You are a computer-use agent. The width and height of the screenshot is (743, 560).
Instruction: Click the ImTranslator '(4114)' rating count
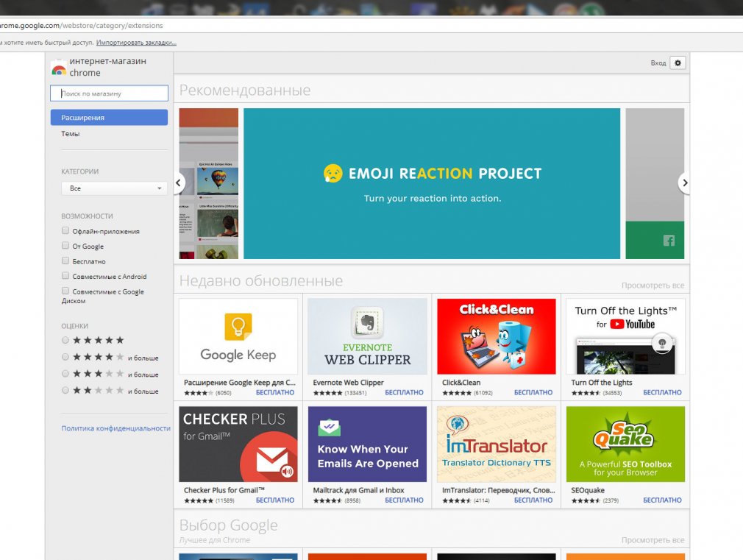[481, 500]
